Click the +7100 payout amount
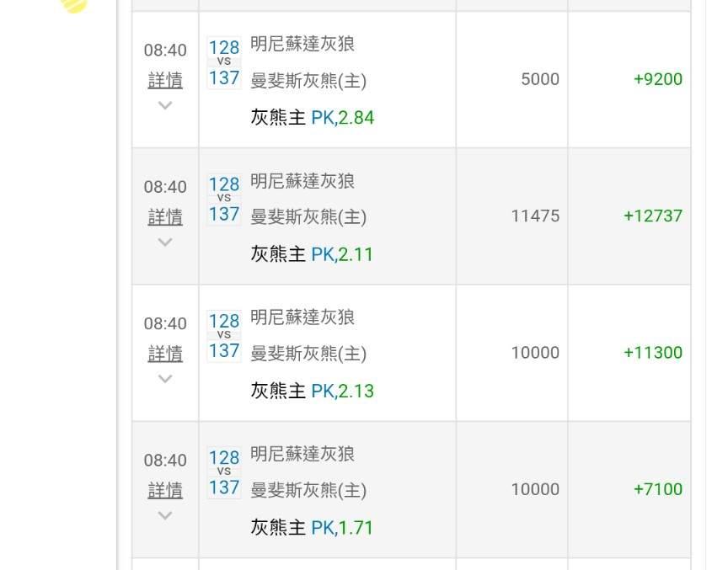Screen dimensions: 728x570 [x=658, y=490]
